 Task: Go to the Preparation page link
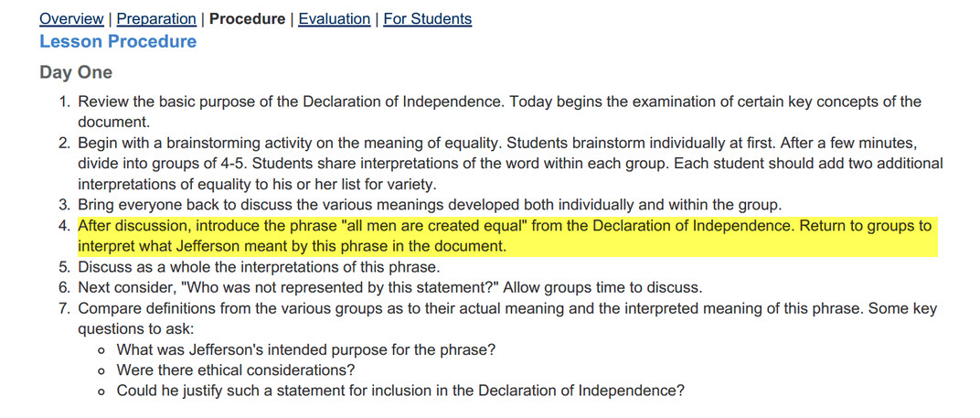coord(156,19)
